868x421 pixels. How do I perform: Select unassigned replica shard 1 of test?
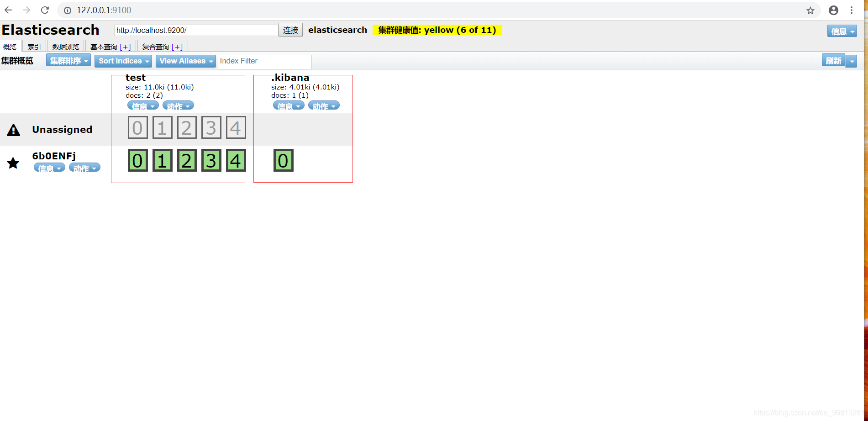(162, 128)
